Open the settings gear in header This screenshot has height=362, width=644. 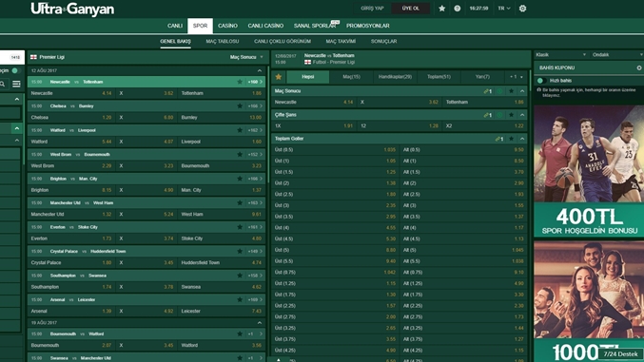522,9
